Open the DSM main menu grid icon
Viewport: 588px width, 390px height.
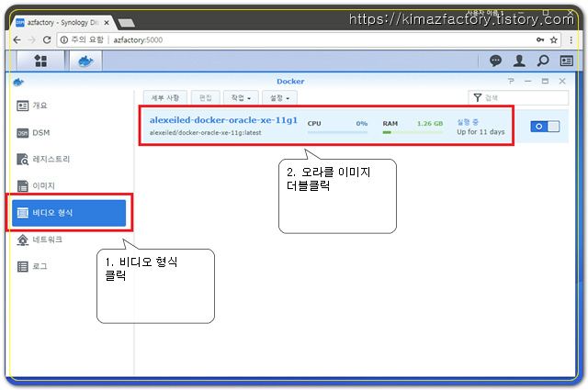(40, 61)
